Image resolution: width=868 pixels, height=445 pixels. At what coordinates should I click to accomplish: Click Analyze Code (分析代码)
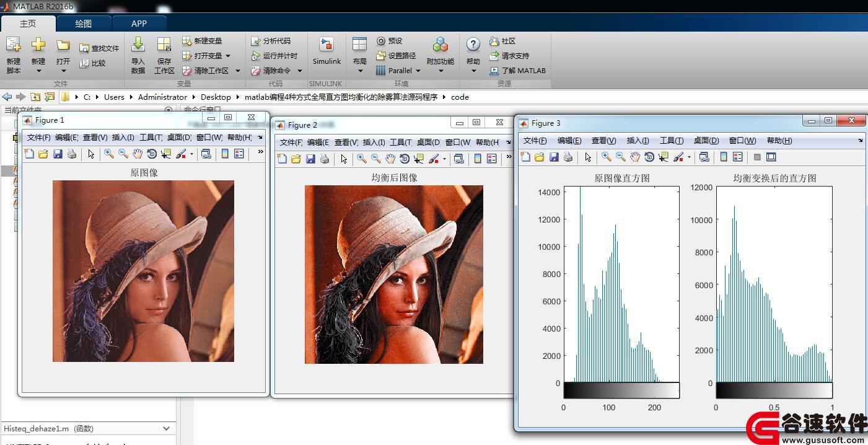coord(271,41)
